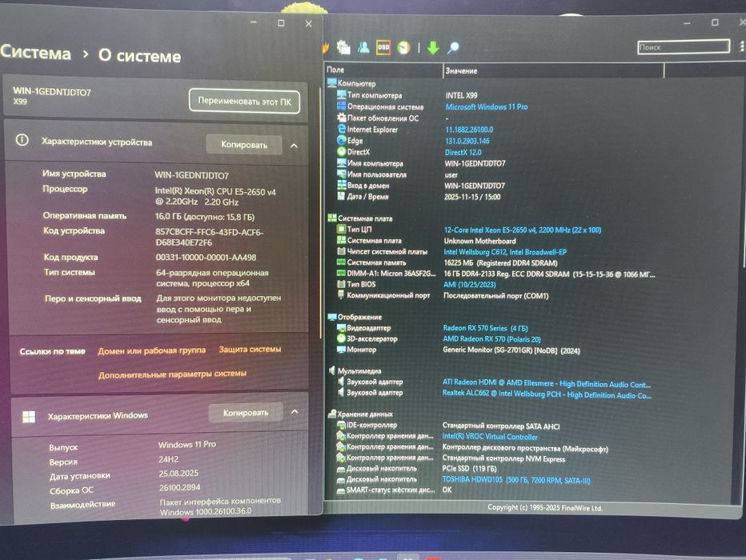746x560 pixels.
Task: Click the DirectX row icon
Action: coord(341,152)
